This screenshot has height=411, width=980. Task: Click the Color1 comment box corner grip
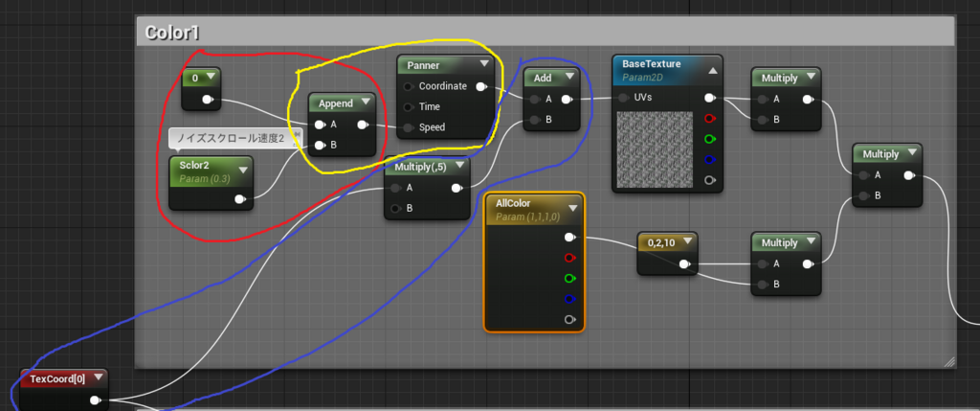[948, 361]
